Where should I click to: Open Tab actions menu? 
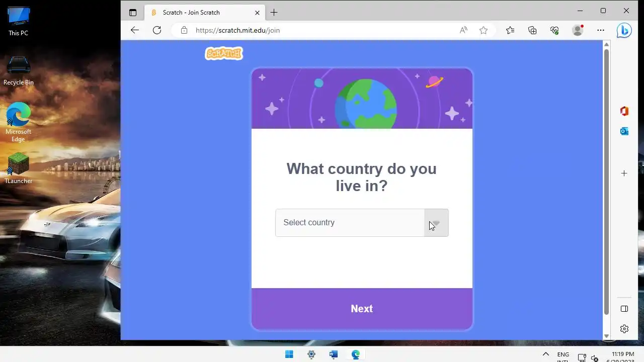(133, 13)
